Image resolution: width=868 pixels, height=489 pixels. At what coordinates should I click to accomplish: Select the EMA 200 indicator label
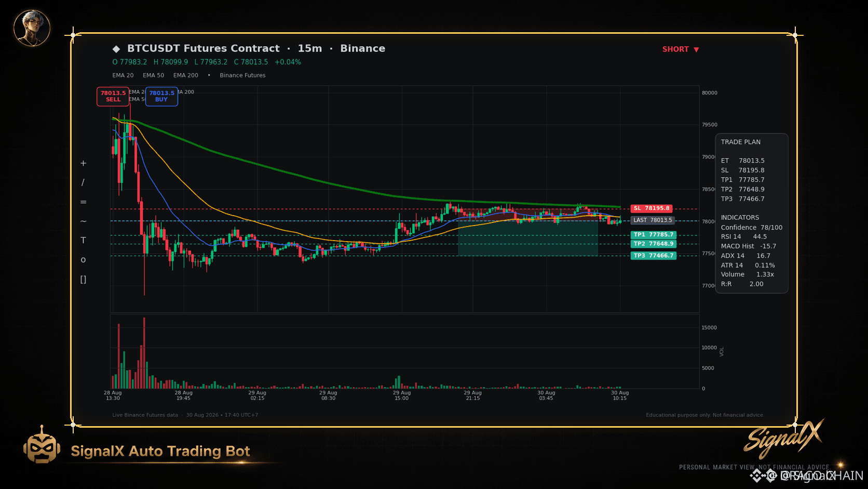click(x=186, y=75)
